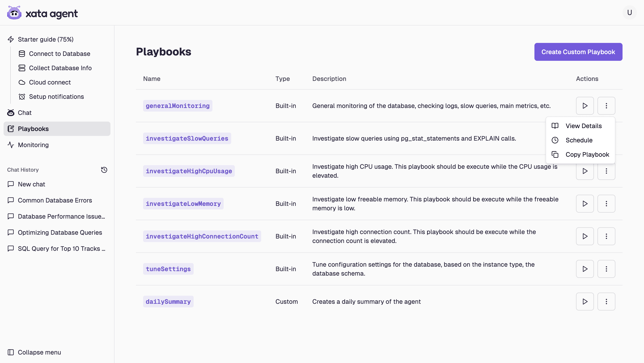Open the Common Database Errors chat
This screenshot has width=644, height=363.
(55, 200)
